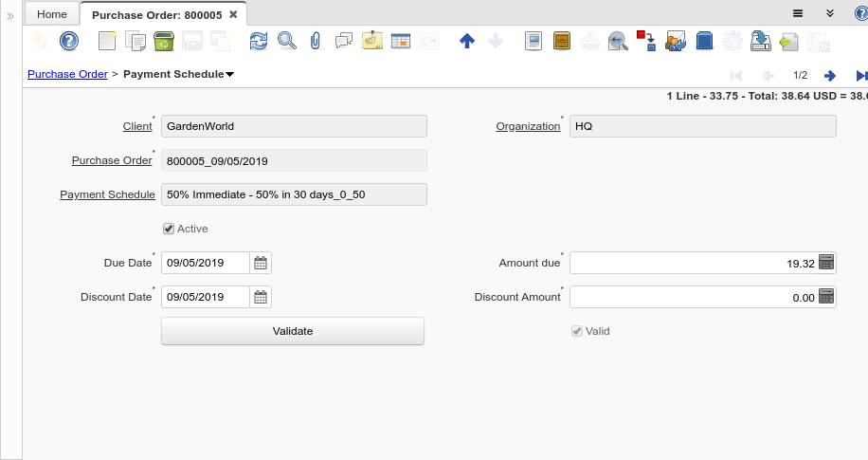Open the Chat icon in toolbar
The width and height of the screenshot is (868, 460).
[x=344, y=41]
